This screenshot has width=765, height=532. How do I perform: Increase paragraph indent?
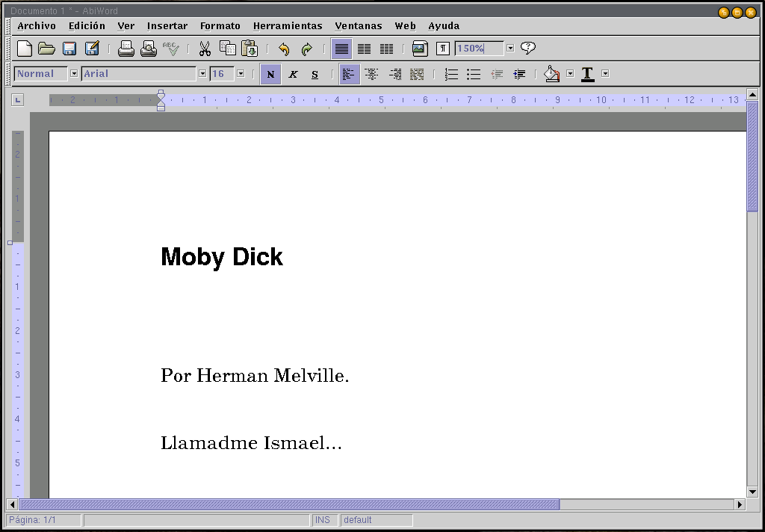[519, 74]
